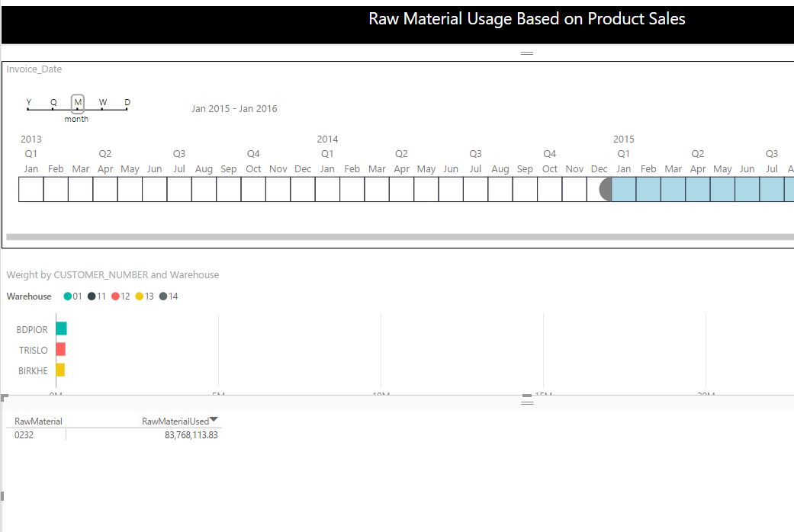Click the 2013 year label on the timeline
Screen dimensions: 794x532
coord(31,139)
